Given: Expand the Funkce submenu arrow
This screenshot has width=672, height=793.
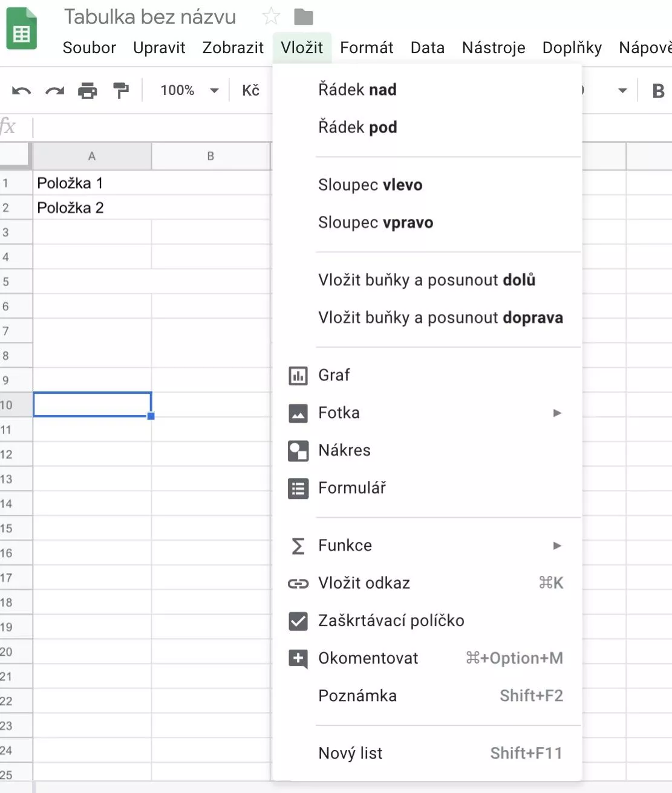Looking at the screenshot, I should 557,546.
